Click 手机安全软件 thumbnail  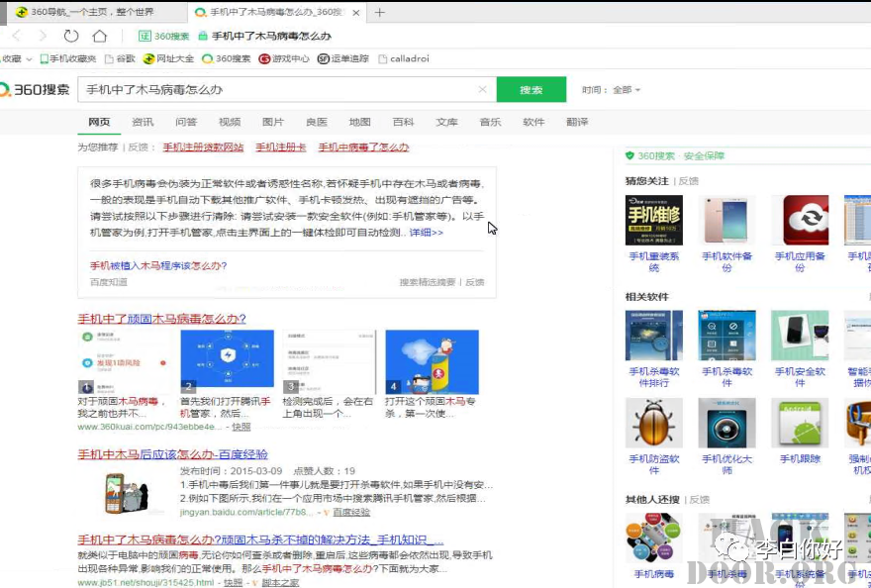(800, 336)
